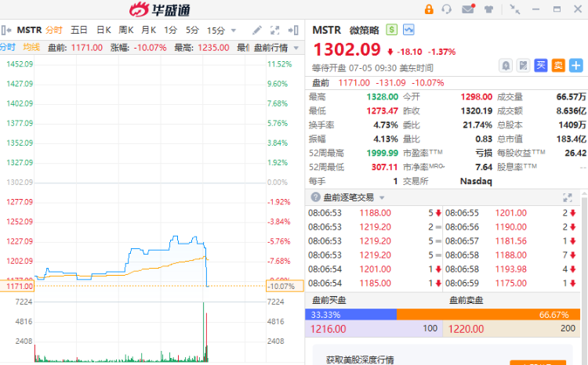Open the 盘前行情 dropdown
The image size is (588, 365).
(x=277, y=48)
